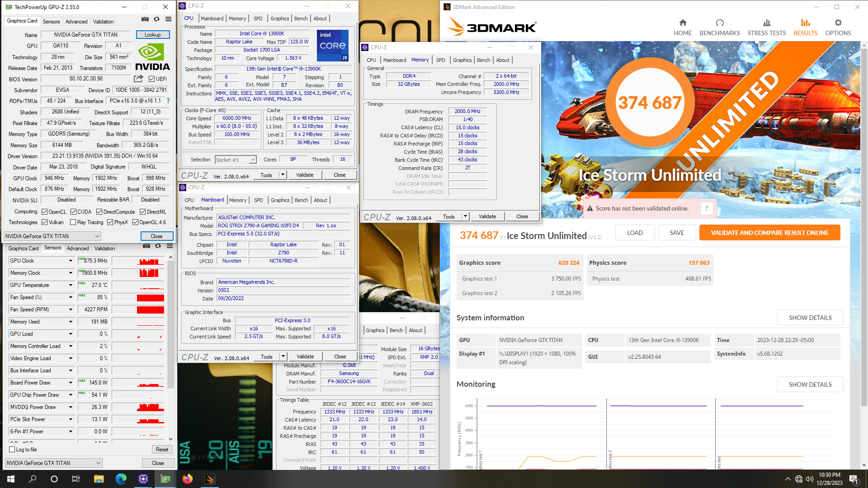Click VALIDATE AND COMPARE RESULT ONLINE
This screenshot has width=868, height=488.
769,233
